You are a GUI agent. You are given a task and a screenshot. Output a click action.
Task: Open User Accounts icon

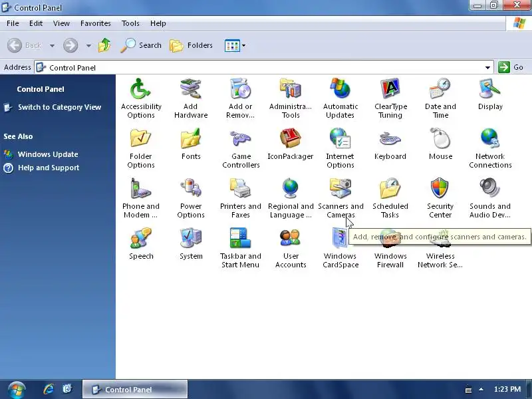click(291, 238)
